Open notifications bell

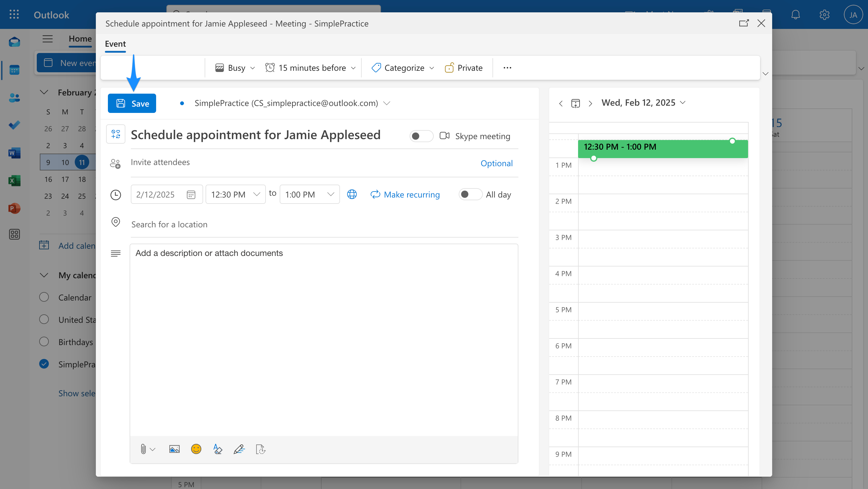tap(796, 15)
